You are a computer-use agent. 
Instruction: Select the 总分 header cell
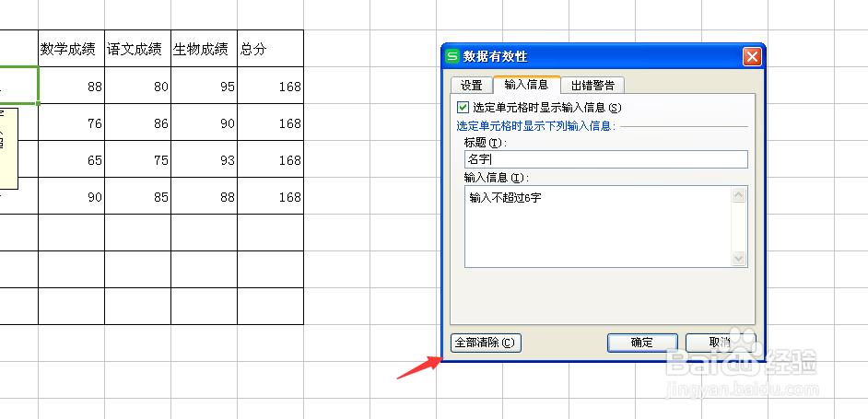(271, 49)
